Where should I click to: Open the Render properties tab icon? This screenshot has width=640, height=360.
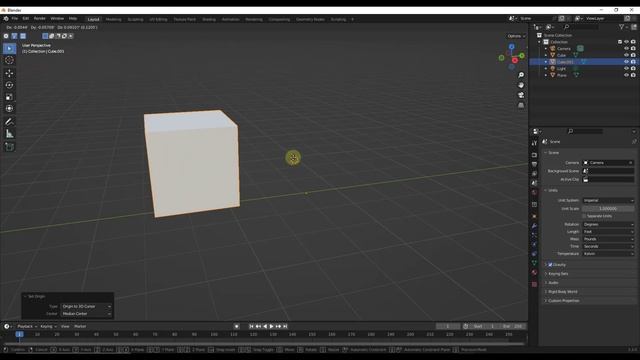pyautogui.click(x=534, y=155)
